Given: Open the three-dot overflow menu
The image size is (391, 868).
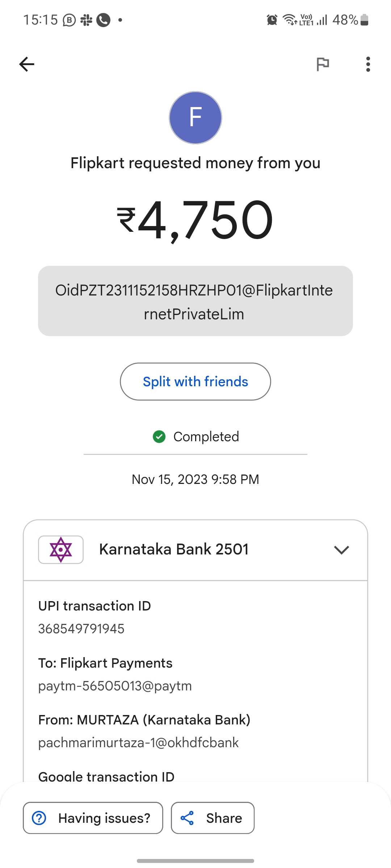Looking at the screenshot, I should pyautogui.click(x=368, y=64).
